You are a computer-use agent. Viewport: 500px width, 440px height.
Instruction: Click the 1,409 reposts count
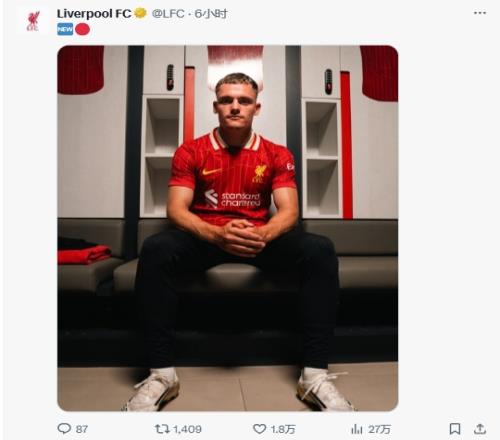click(x=187, y=429)
